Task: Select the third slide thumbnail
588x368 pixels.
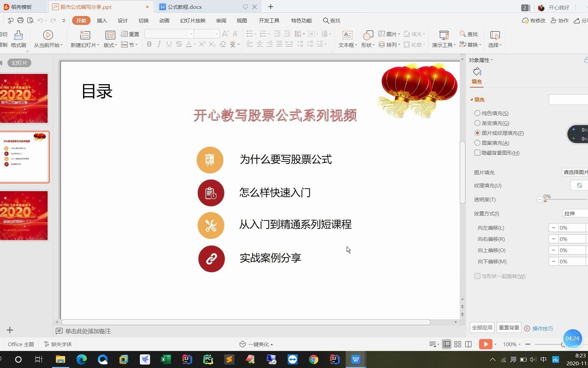Action: [x=24, y=215]
